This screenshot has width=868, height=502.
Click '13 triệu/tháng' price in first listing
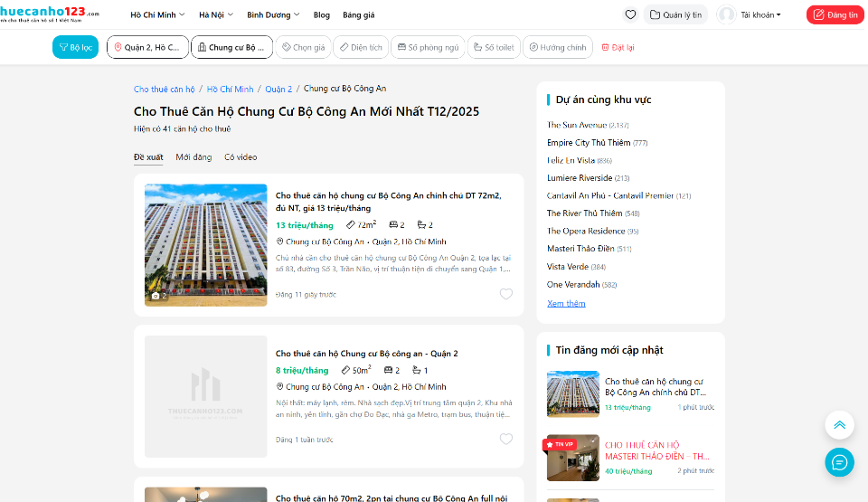pyautogui.click(x=305, y=225)
